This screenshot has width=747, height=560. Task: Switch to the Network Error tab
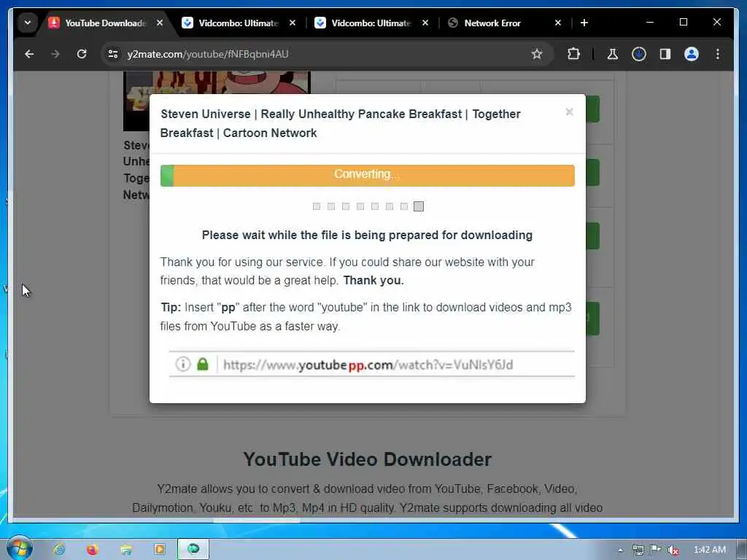click(x=492, y=23)
